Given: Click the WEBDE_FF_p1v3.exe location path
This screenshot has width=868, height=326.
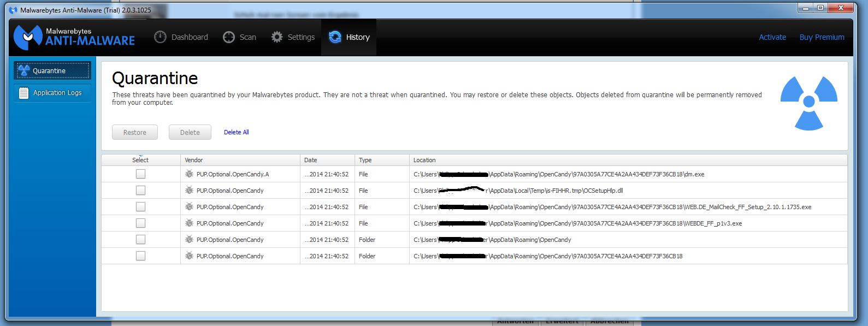Looking at the screenshot, I should point(577,223).
